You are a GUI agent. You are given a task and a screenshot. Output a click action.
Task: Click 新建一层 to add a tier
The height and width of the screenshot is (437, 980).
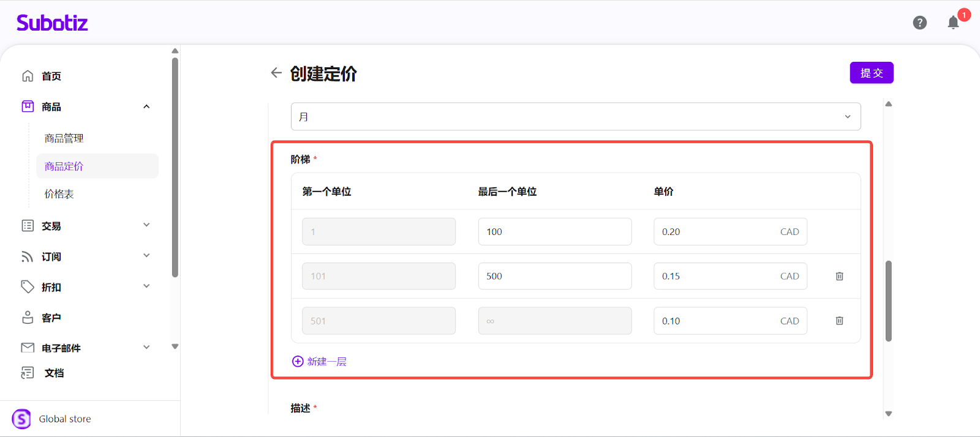click(320, 361)
